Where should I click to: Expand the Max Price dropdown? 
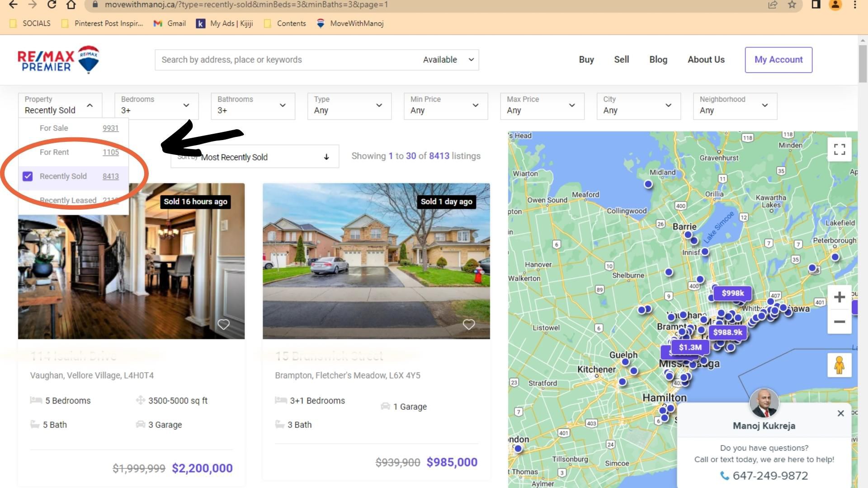coord(542,106)
